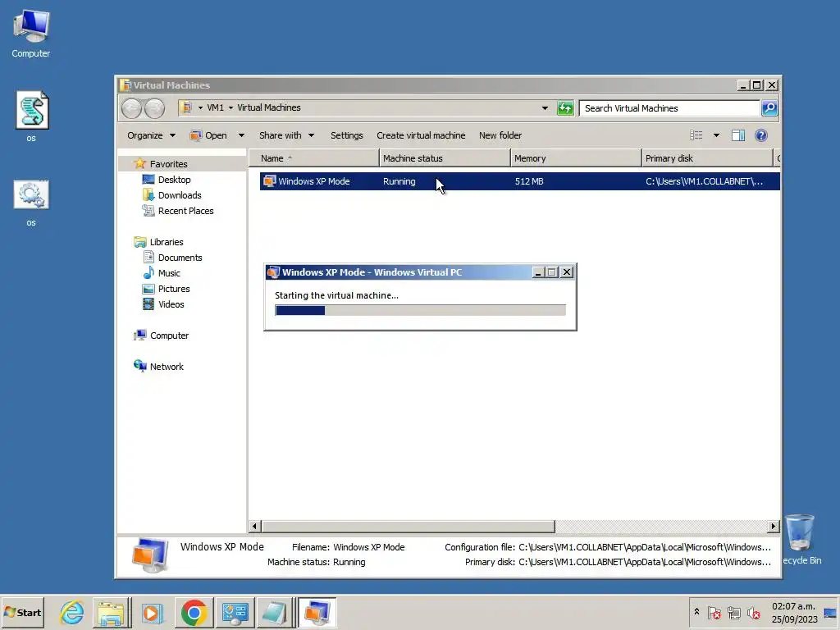The width and height of the screenshot is (840, 630).
Task: Sort by the Memory column header
Action: pyautogui.click(x=576, y=158)
